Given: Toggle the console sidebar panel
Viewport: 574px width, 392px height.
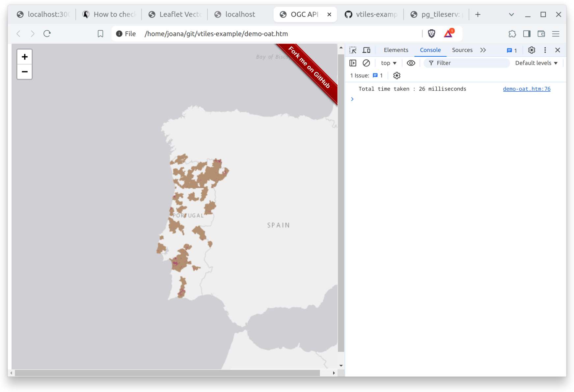Looking at the screenshot, I should pyautogui.click(x=353, y=63).
